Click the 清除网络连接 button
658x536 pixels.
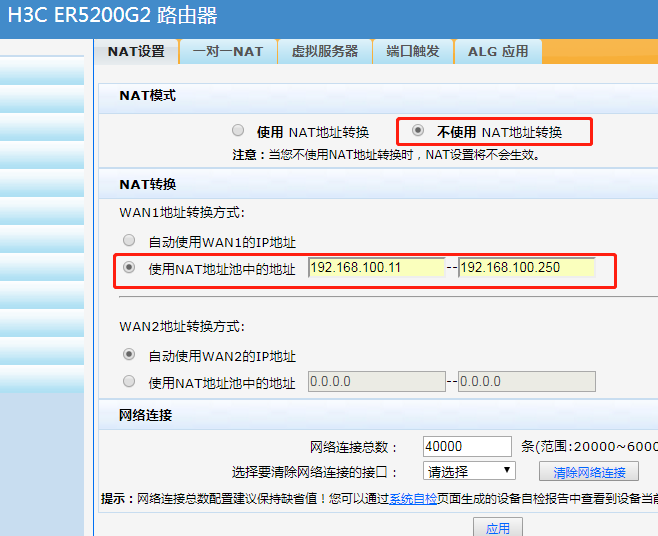coord(589,472)
